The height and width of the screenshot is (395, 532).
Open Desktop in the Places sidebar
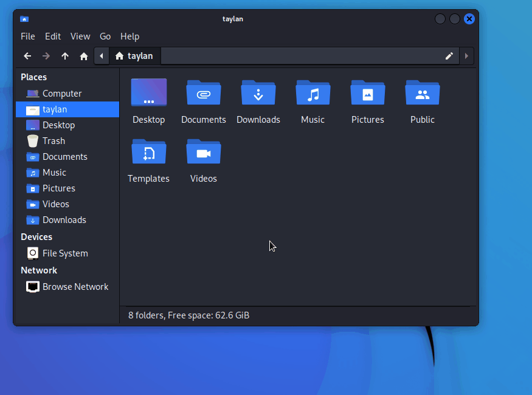point(67,125)
